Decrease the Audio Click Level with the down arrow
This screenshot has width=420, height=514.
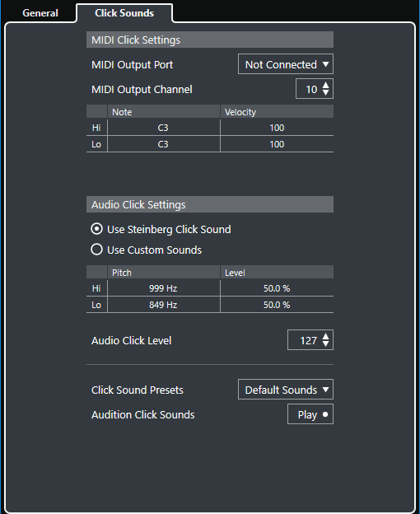point(325,343)
